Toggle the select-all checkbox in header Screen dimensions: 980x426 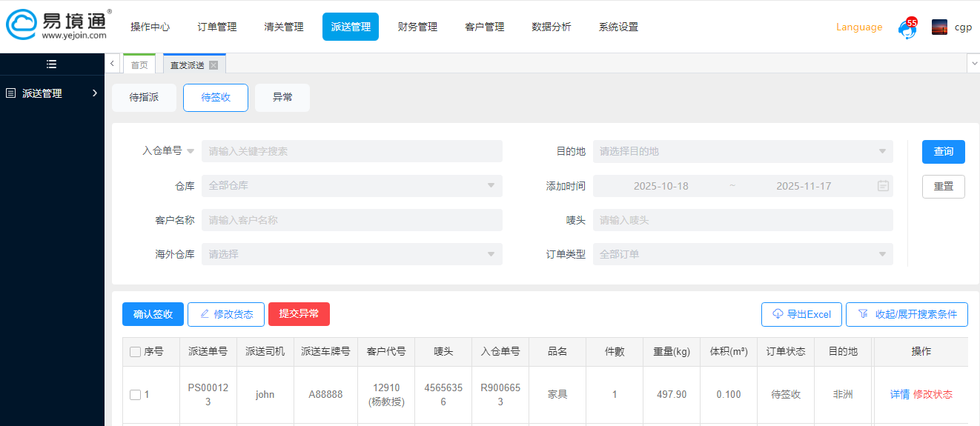(135, 352)
